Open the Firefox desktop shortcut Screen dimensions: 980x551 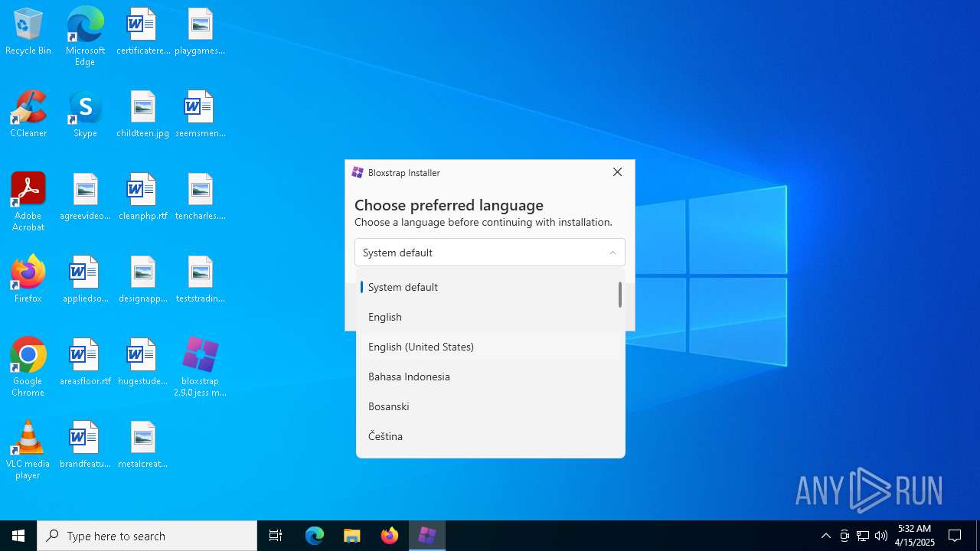28,280
